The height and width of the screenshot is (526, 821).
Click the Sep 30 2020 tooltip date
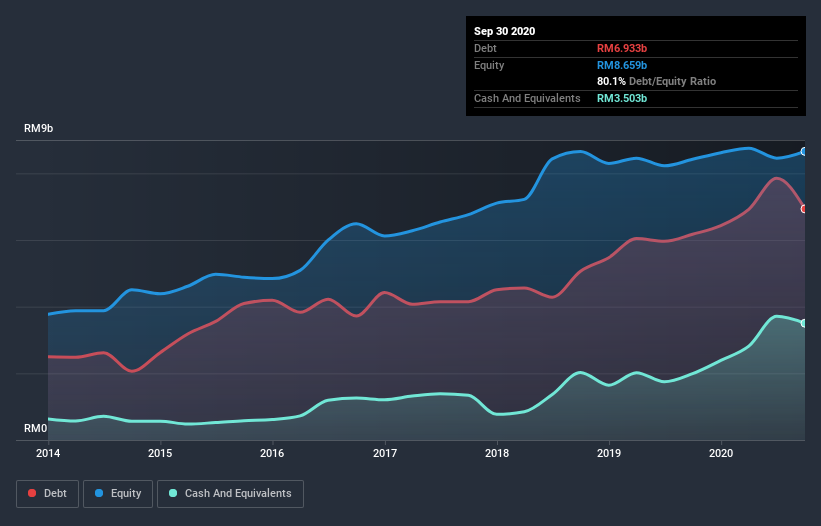504,31
